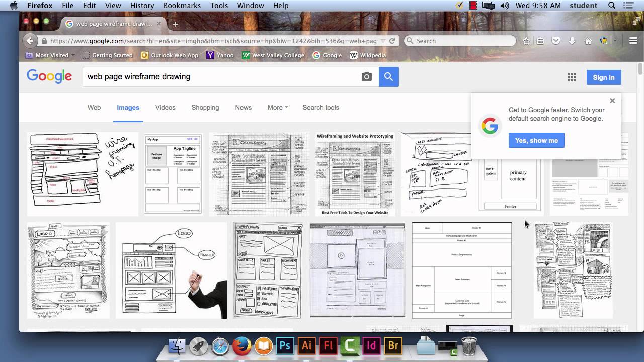Open the Firefox downloads arrow
This screenshot has width=644, height=362.
pos(572,41)
